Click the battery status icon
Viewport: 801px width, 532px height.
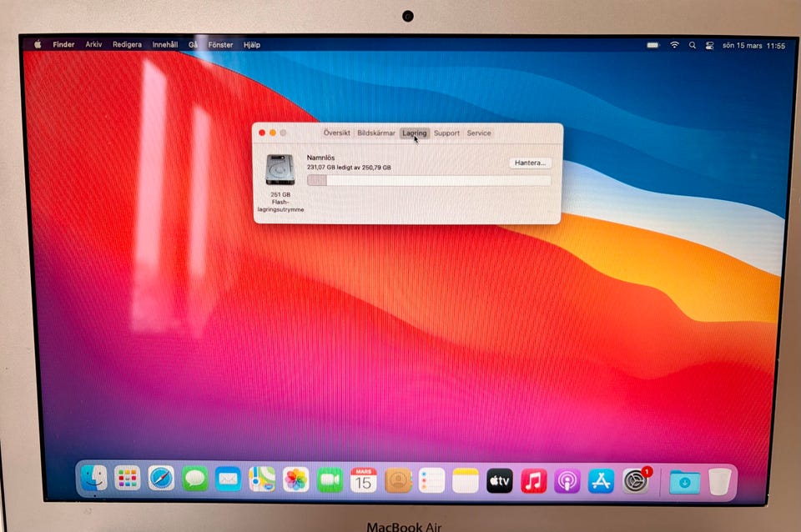coord(652,45)
